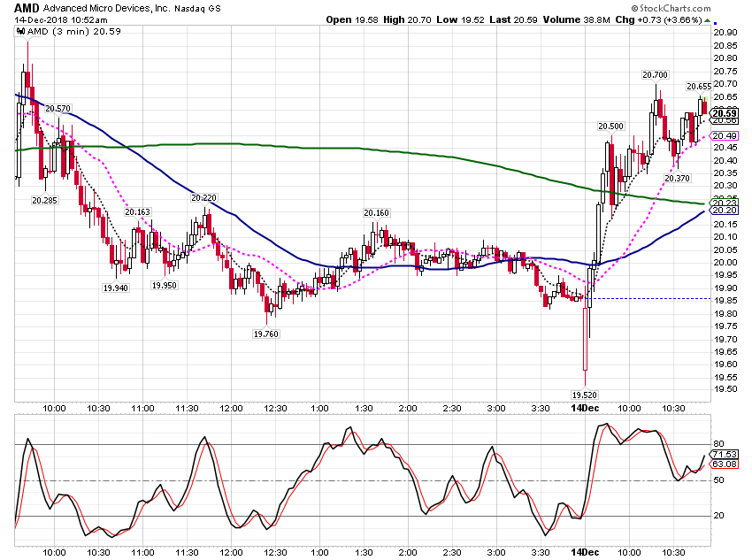Select the 14-Dec-2018 10:52am timestamp

pyautogui.click(x=61, y=20)
